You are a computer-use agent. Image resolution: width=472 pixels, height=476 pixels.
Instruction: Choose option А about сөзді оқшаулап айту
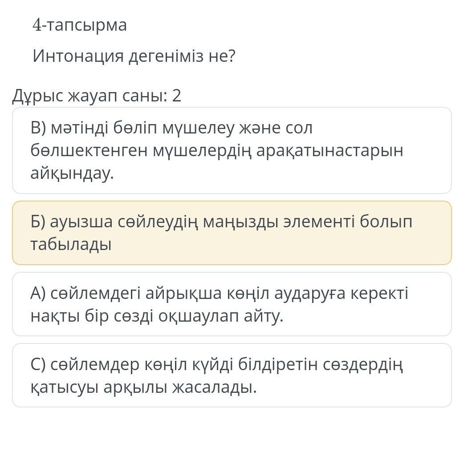(x=232, y=304)
